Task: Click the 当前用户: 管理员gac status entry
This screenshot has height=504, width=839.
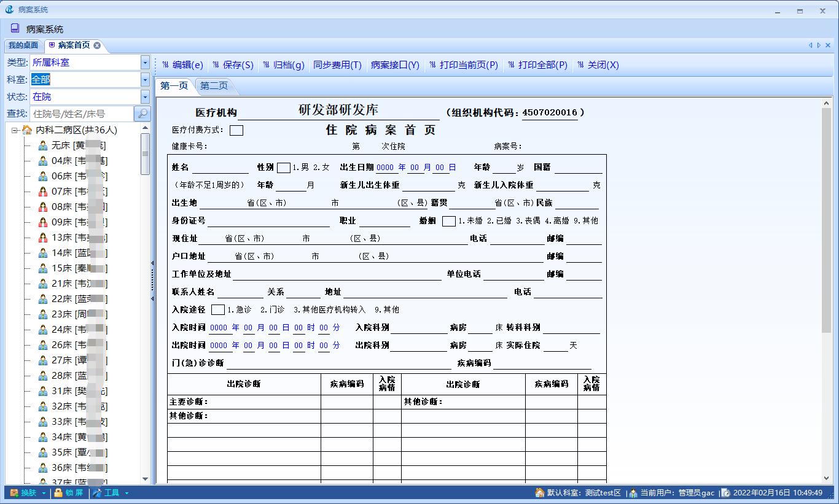Action: [671, 493]
